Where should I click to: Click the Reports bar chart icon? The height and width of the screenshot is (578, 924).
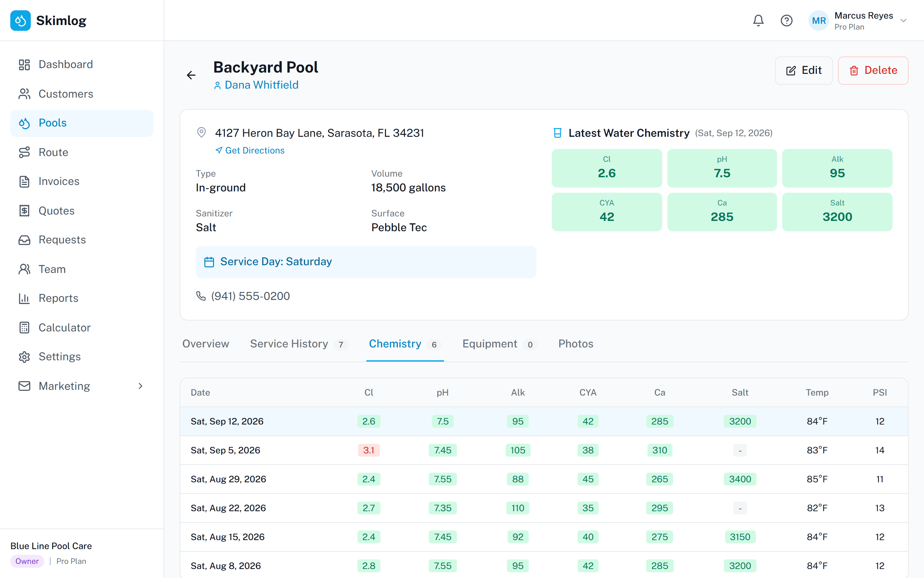point(24,298)
